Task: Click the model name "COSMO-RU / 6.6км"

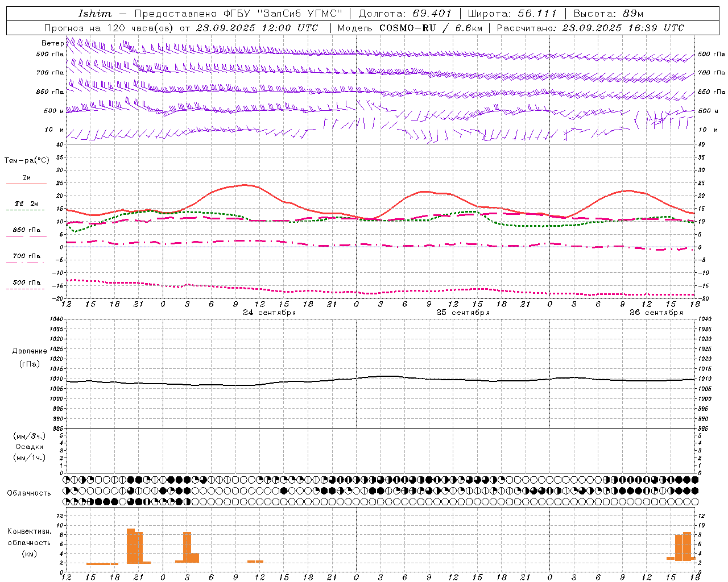Action: (x=431, y=28)
